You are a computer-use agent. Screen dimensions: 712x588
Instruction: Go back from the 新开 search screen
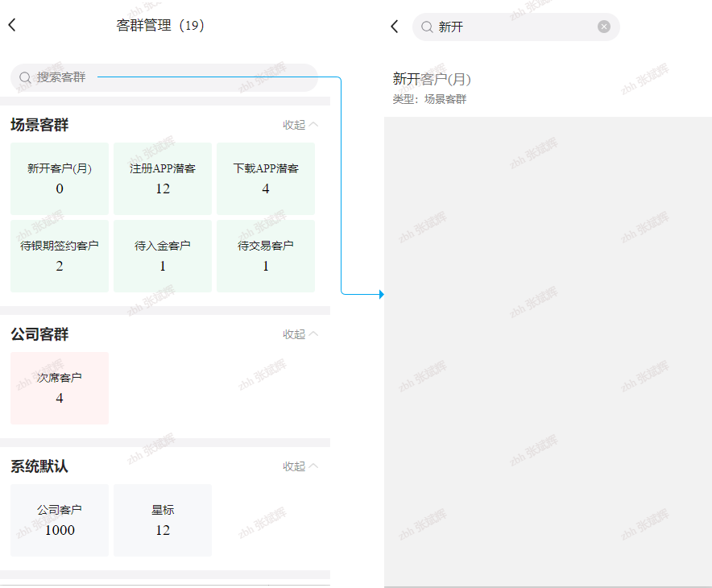coord(395,27)
